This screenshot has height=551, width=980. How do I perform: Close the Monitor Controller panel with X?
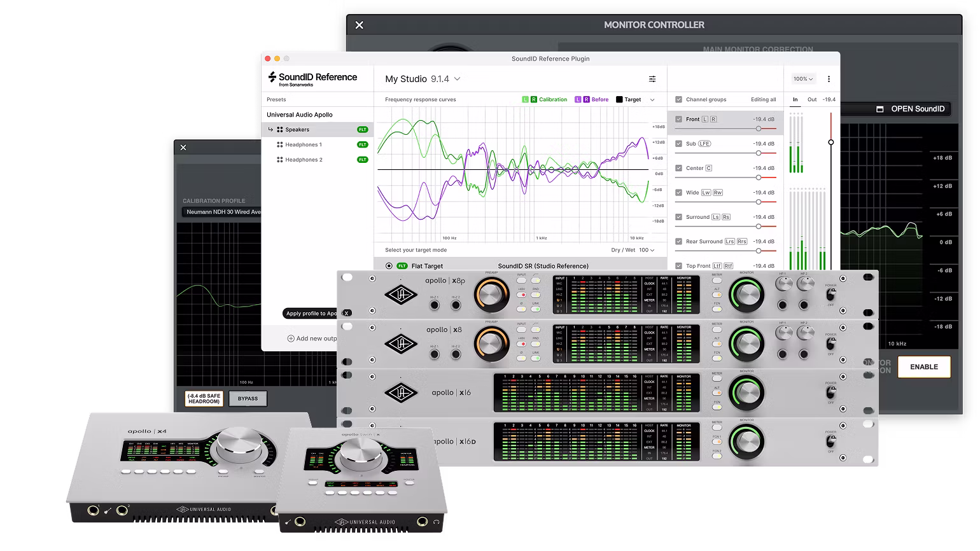pos(359,25)
